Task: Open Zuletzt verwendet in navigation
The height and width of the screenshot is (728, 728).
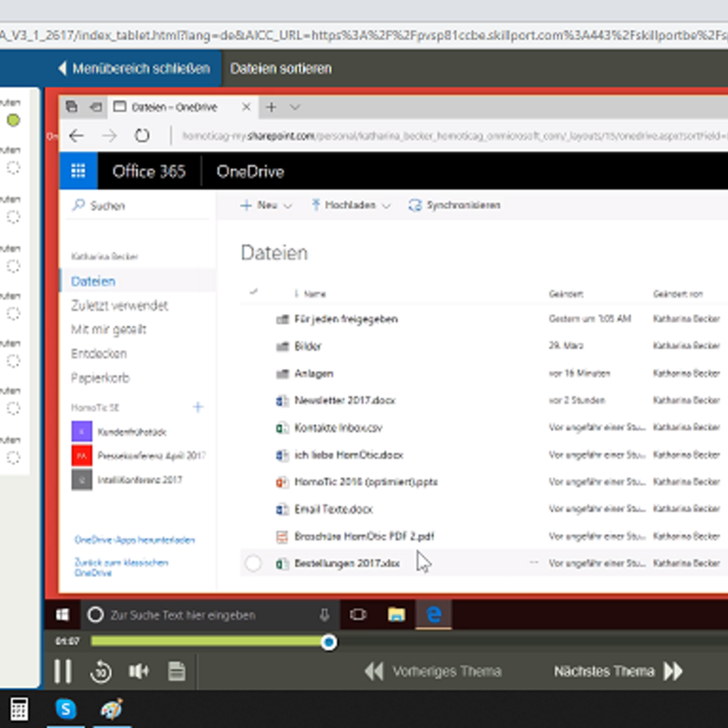Action: click(119, 305)
